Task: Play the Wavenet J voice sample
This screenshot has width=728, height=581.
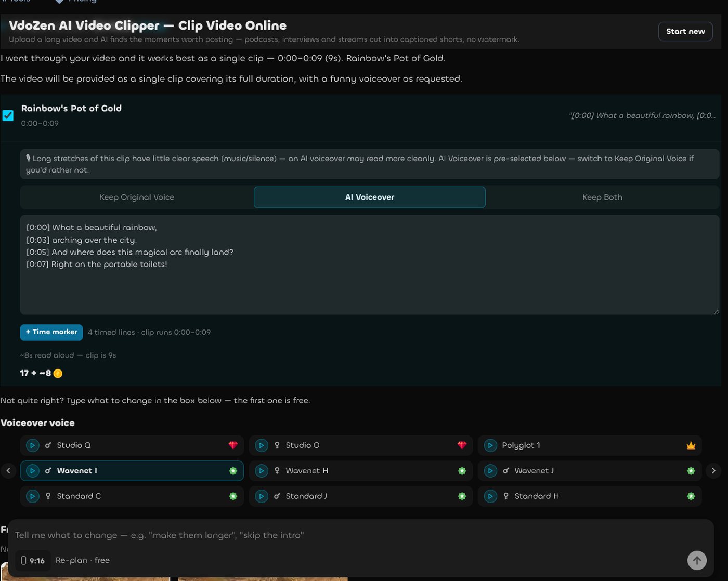Action: (490, 471)
